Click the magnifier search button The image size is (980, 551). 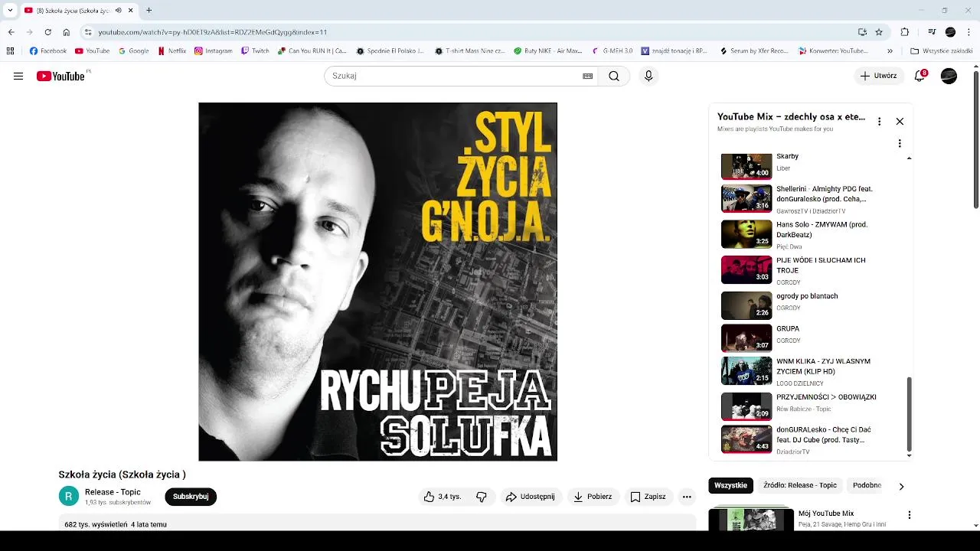pyautogui.click(x=614, y=76)
